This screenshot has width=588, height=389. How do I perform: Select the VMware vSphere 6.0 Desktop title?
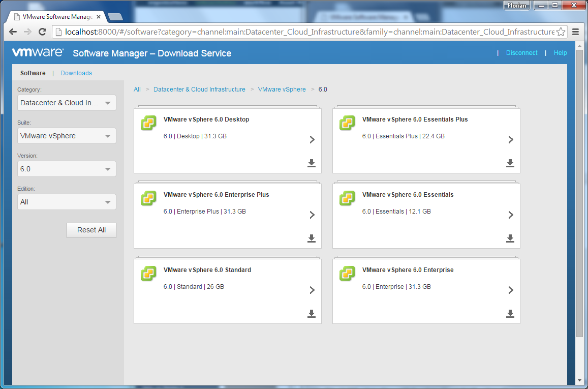click(x=206, y=119)
